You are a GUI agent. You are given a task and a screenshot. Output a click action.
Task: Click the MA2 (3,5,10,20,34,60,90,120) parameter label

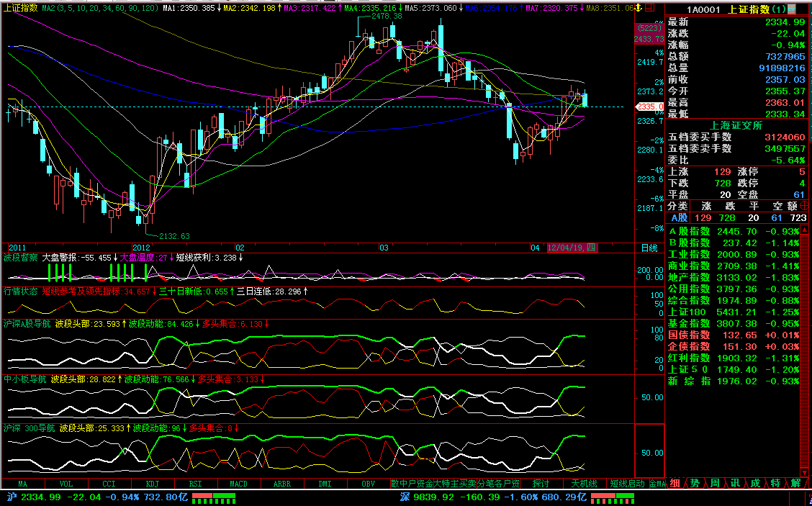(101, 9)
